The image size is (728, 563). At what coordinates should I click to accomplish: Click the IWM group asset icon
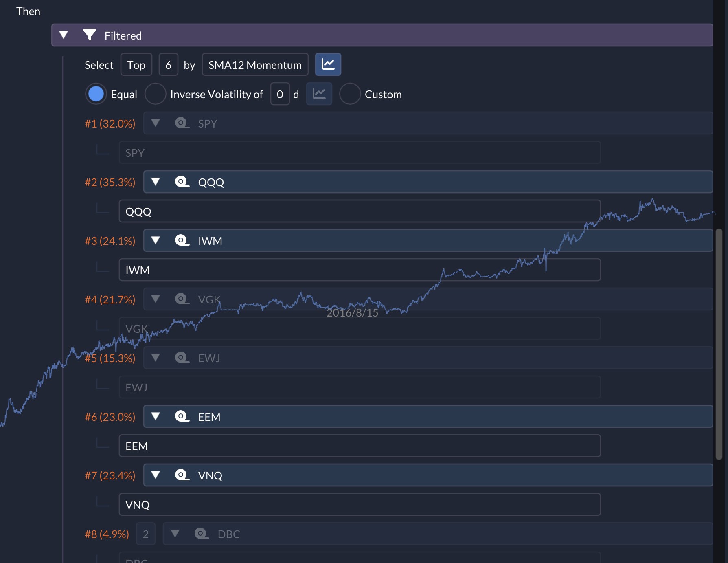[x=182, y=240]
